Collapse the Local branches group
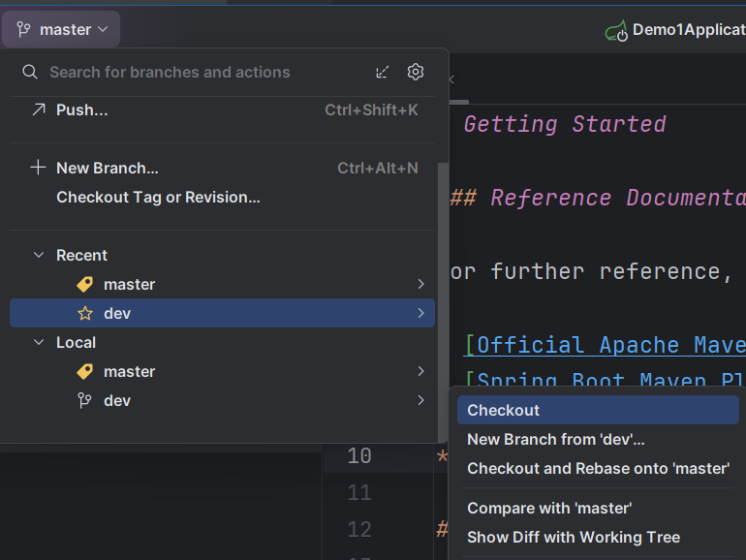 click(39, 343)
